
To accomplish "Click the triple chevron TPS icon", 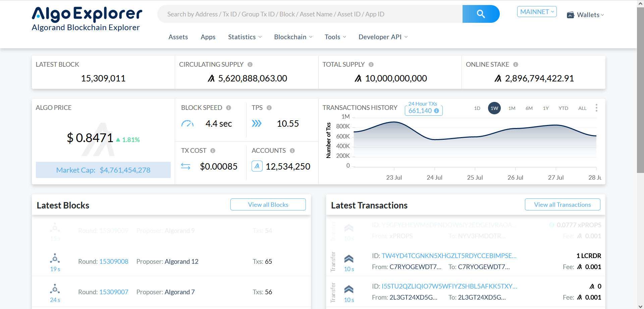I will 257,124.
